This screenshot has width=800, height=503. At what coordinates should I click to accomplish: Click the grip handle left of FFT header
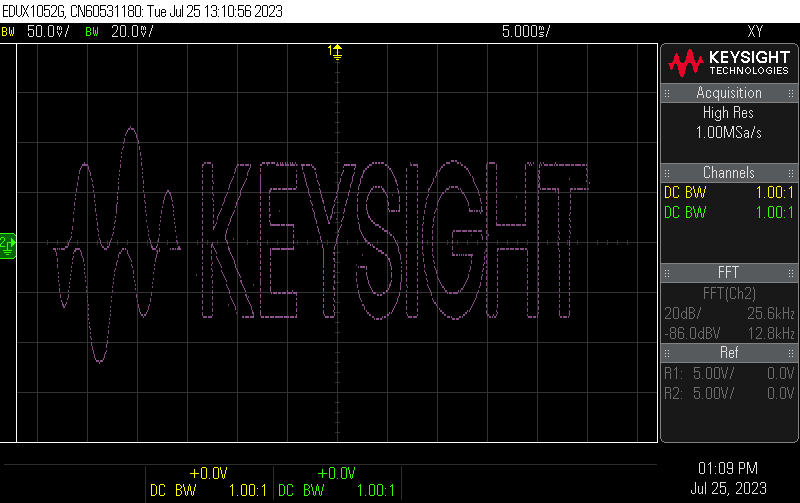(665, 272)
